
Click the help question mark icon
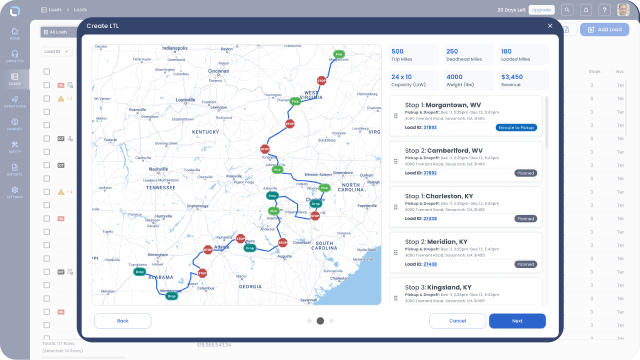pos(604,10)
